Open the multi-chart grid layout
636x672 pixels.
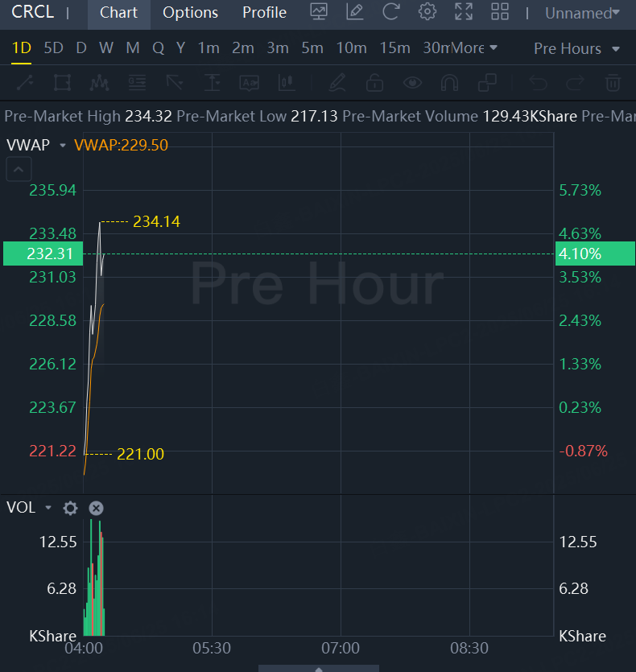(500, 12)
